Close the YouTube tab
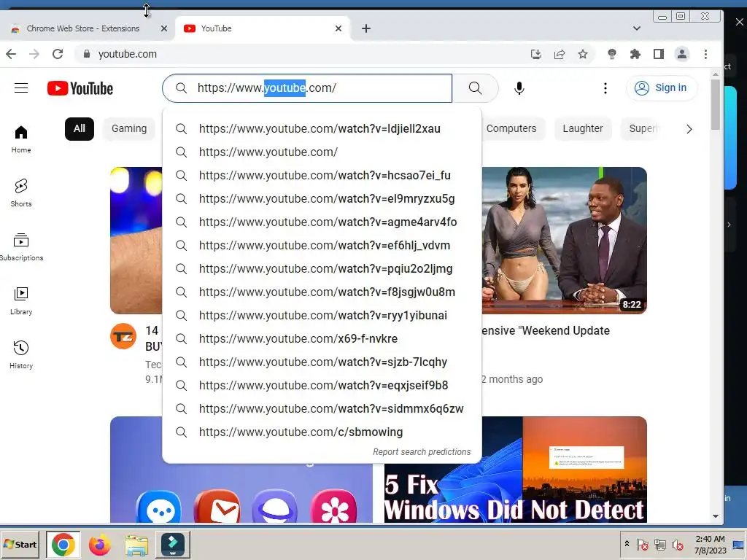747x560 pixels. 338,28
